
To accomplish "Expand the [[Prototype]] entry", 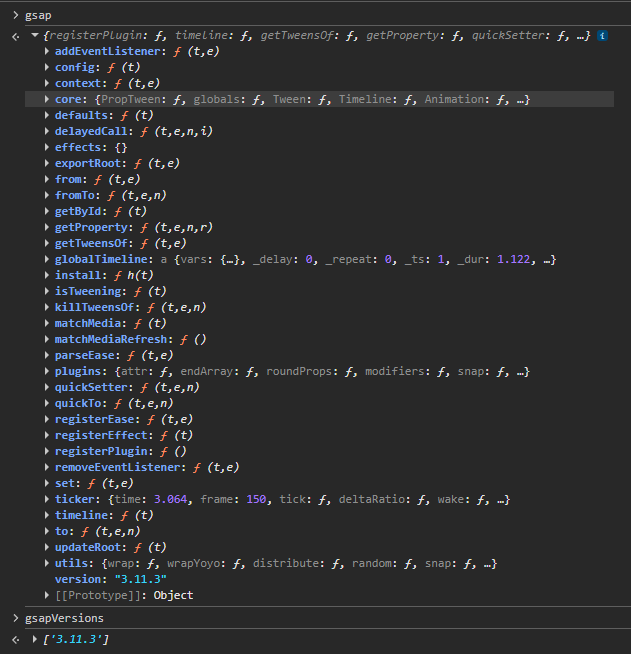I will click(x=47, y=595).
